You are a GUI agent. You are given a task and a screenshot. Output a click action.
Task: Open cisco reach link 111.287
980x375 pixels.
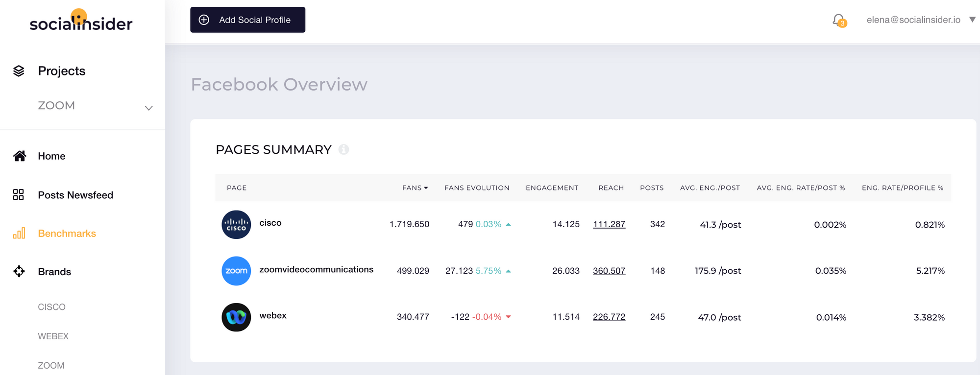tap(609, 224)
